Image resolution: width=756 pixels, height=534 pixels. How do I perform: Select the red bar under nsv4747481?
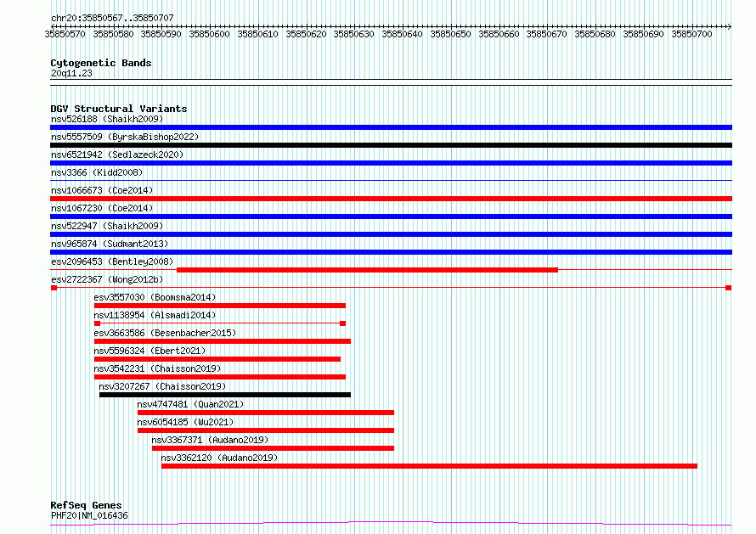[x=266, y=413]
